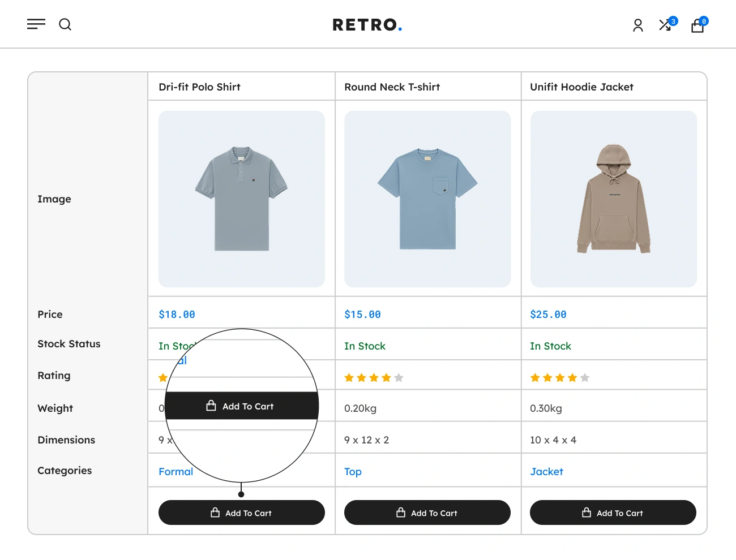This screenshot has height=560, width=736.
Task: Click In Stock under Unifit Hoodie Jacket
Action: click(x=550, y=346)
